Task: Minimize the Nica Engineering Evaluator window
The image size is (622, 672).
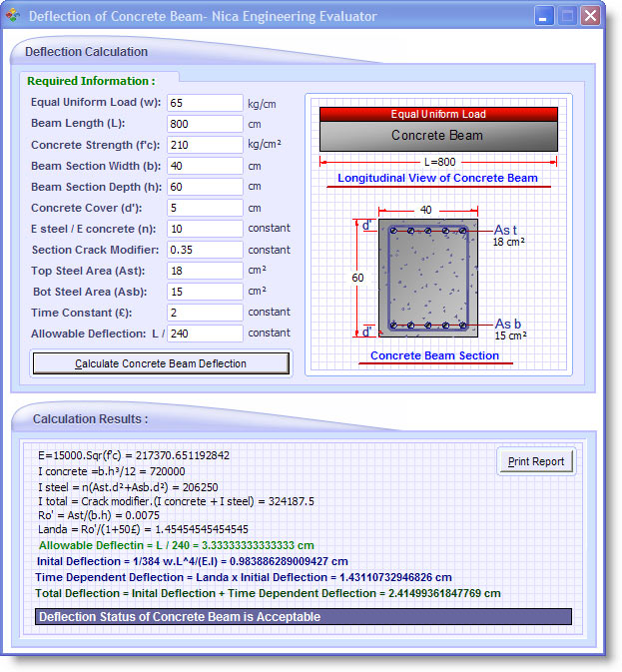Action: point(545,16)
